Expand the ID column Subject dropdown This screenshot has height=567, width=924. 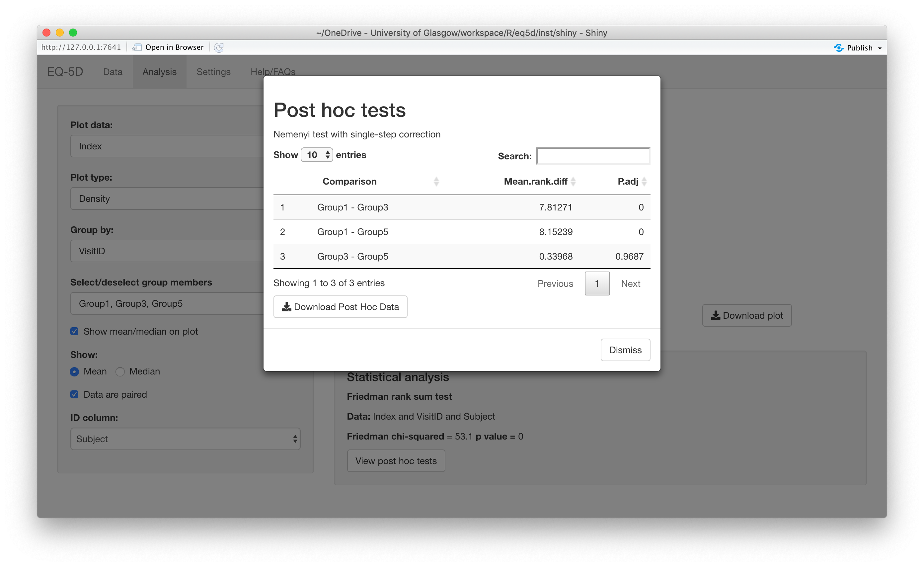(x=185, y=439)
